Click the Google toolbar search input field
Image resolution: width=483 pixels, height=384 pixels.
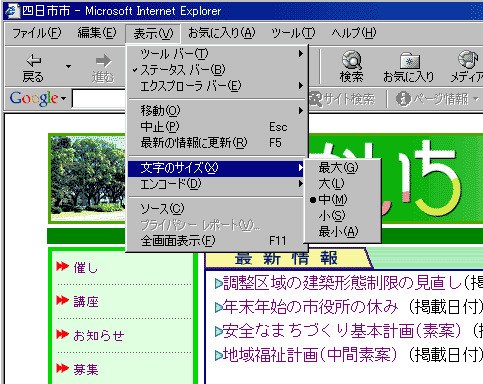pos(99,99)
